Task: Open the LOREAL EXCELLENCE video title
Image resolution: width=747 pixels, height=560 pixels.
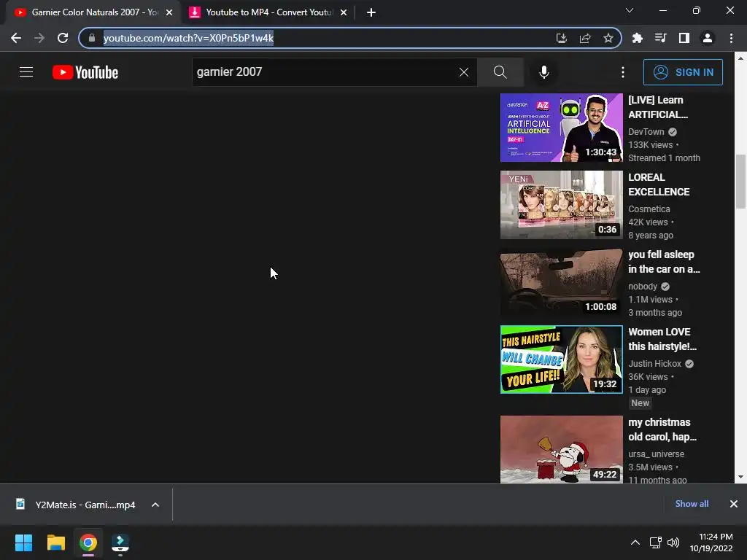Action: click(659, 184)
